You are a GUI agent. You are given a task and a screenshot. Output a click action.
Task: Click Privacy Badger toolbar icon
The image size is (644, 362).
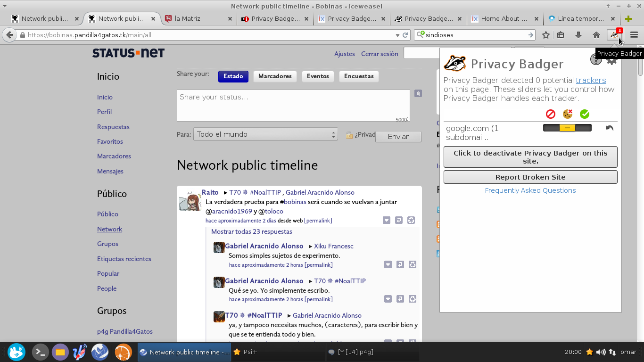pyautogui.click(x=614, y=35)
